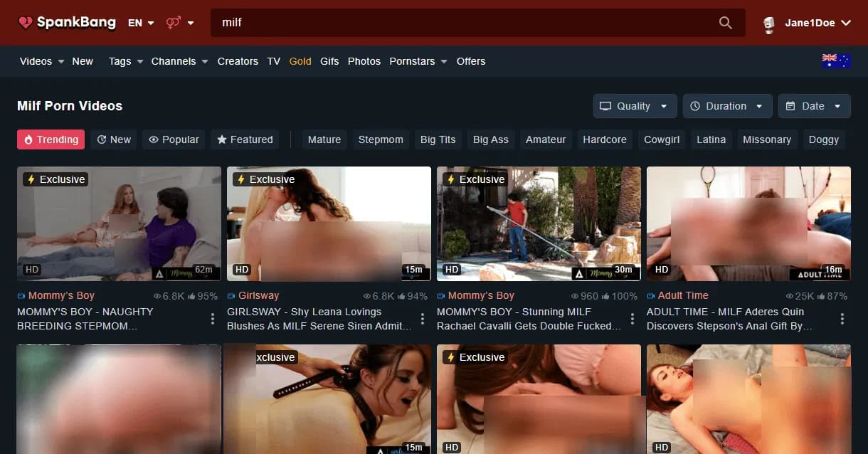Viewport: 868px width, 454px height.
Task: Open the Offers page
Action: (x=471, y=61)
